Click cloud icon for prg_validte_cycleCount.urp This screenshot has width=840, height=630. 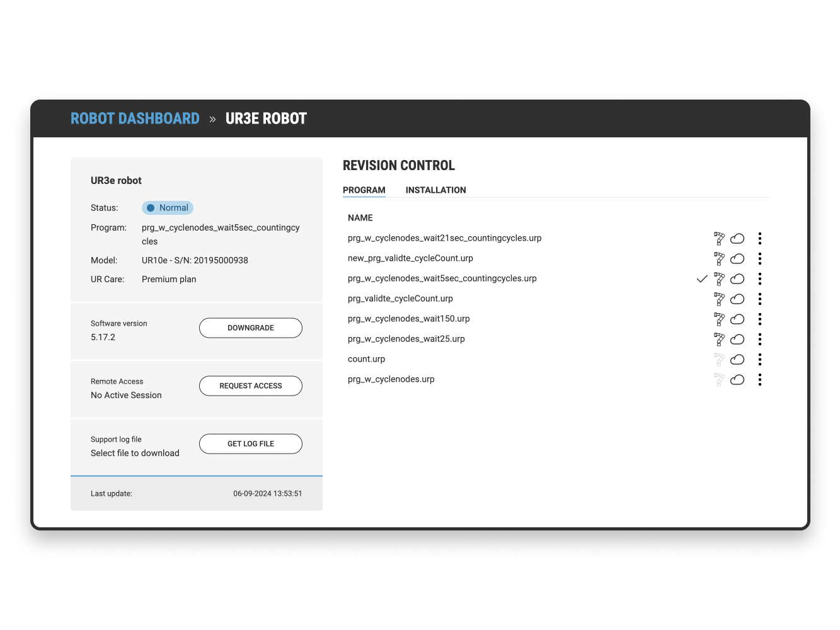click(737, 299)
